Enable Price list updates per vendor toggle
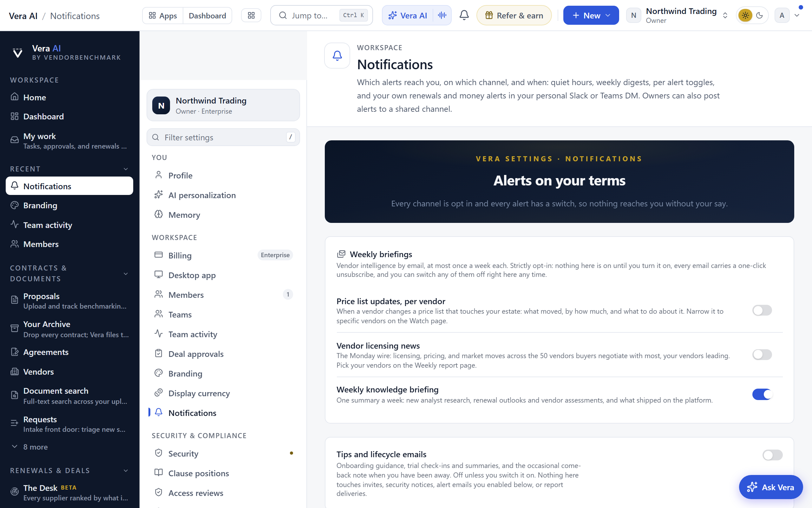The height and width of the screenshot is (508, 812). [762, 310]
